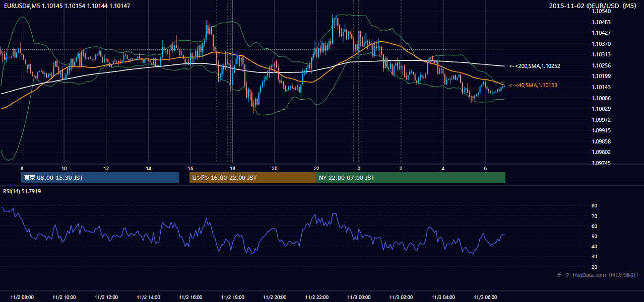Image resolution: width=644 pixels, height=302 pixels.
Task: Click the RSI scale value 50
Action: coord(595,236)
